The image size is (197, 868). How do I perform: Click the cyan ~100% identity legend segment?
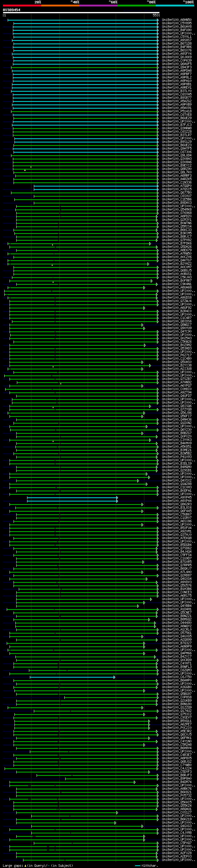point(175,6)
